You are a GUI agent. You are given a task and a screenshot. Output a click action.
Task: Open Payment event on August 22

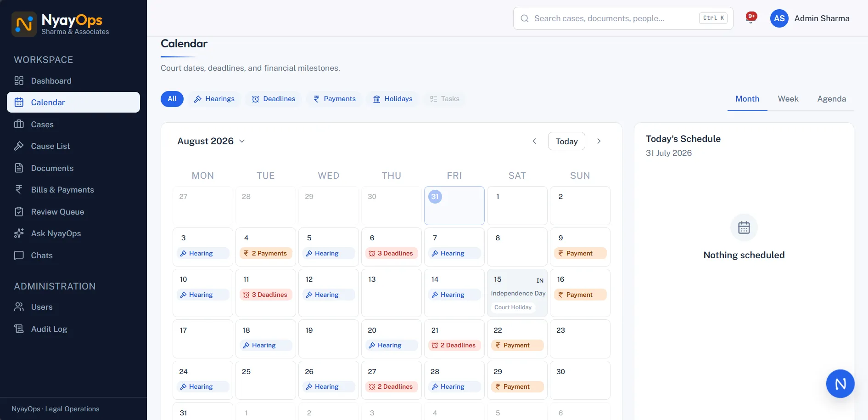tap(517, 345)
